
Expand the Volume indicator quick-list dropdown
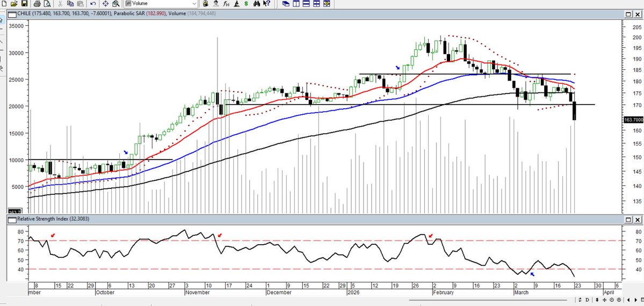click(x=194, y=4)
